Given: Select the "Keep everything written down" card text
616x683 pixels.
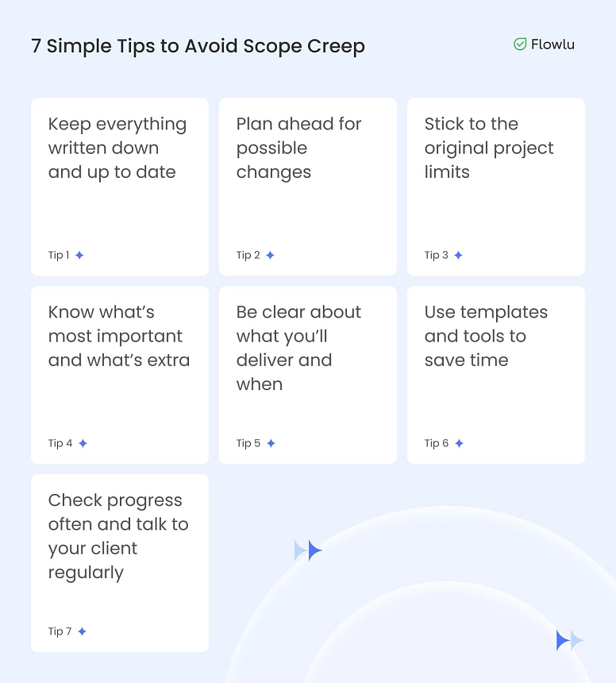Looking at the screenshot, I should click(x=117, y=148).
